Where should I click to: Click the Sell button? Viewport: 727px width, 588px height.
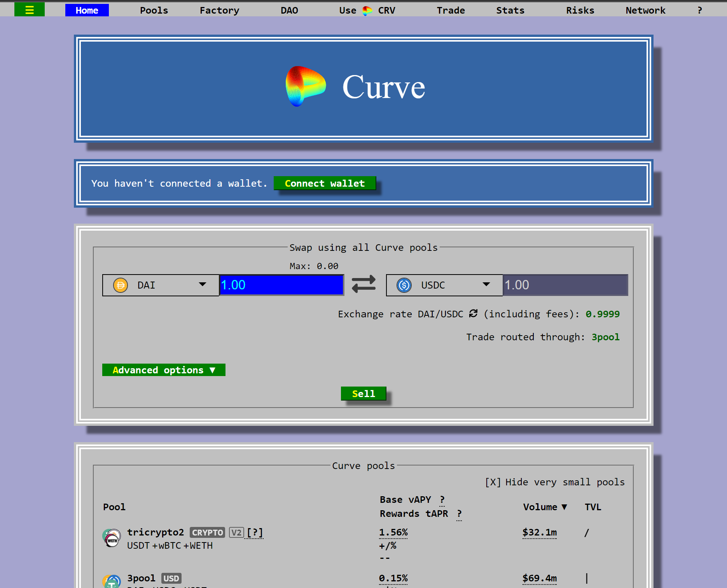point(363,394)
